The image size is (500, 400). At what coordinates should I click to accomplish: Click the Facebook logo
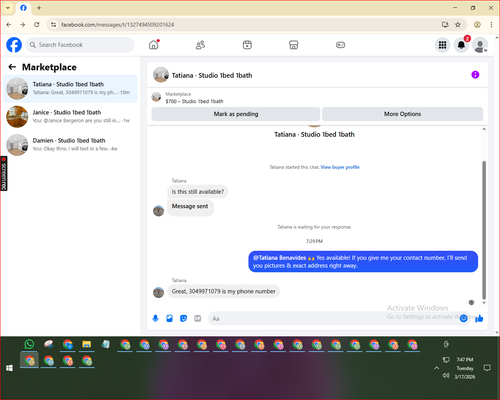pyautogui.click(x=14, y=45)
